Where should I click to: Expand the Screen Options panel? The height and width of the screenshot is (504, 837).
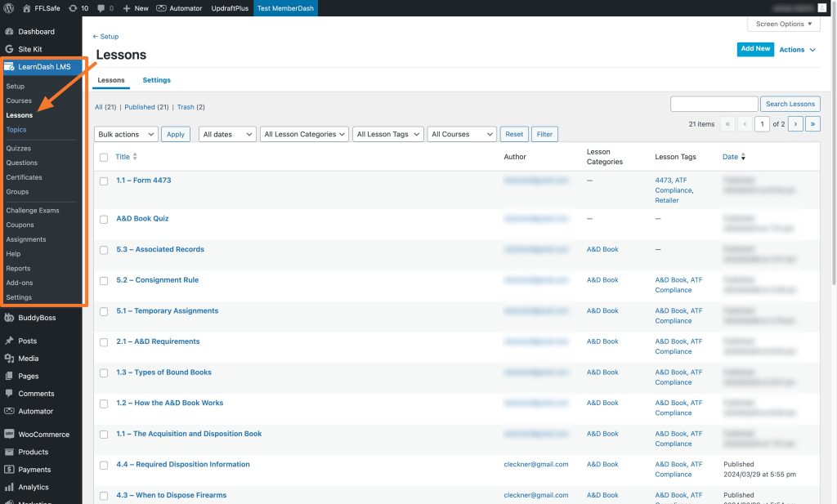point(784,24)
